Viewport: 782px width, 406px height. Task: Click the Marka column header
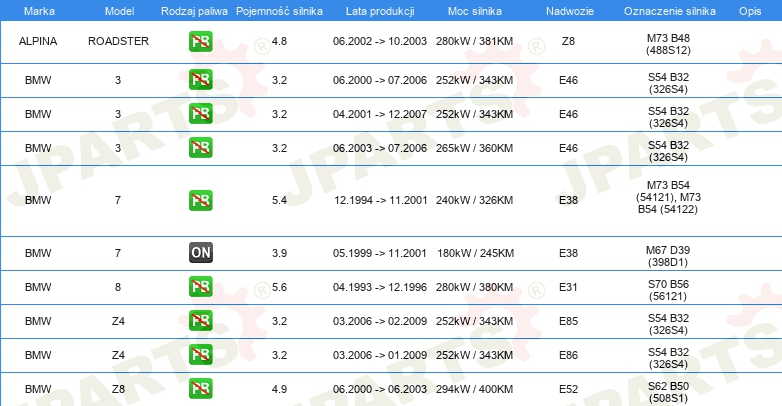click(x=39, y=11)
